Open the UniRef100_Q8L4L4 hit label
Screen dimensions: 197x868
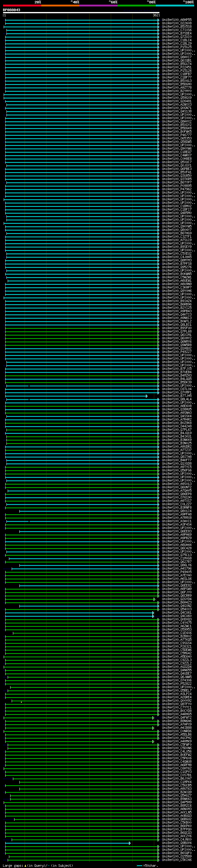(x=176, y=399)
